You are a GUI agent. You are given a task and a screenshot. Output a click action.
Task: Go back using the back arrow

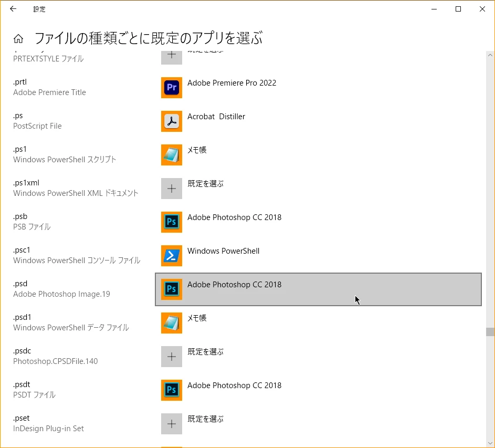coord(13,9)
